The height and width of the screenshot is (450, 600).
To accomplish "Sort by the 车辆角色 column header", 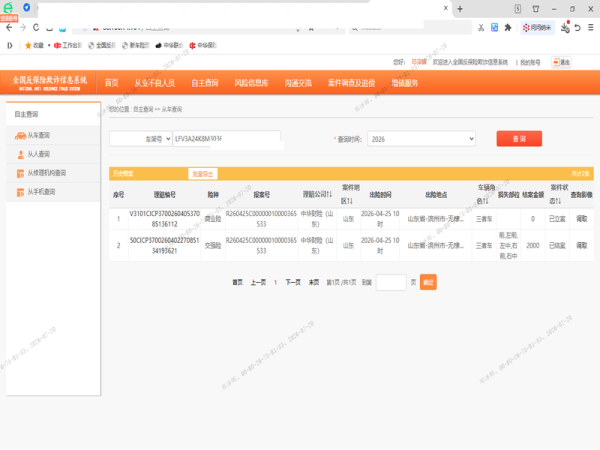I will coord(486,194).
